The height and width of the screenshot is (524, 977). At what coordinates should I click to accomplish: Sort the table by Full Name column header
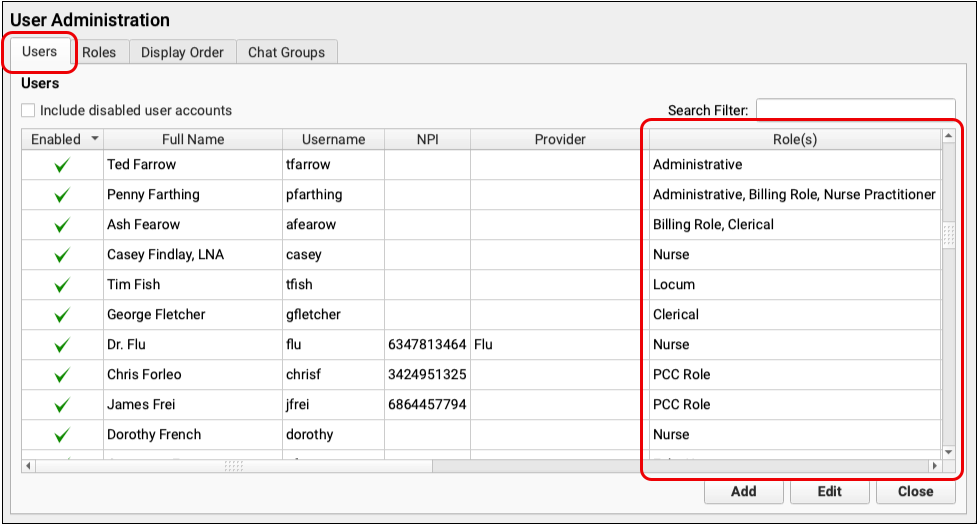coord(193,139)
